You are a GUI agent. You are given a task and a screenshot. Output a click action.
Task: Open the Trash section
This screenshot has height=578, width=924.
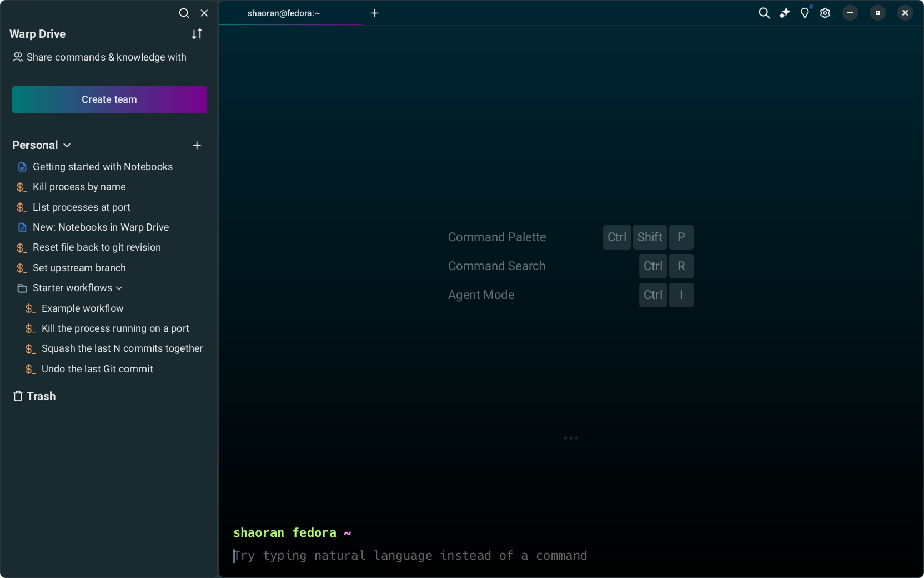click(x=34, y=396)
